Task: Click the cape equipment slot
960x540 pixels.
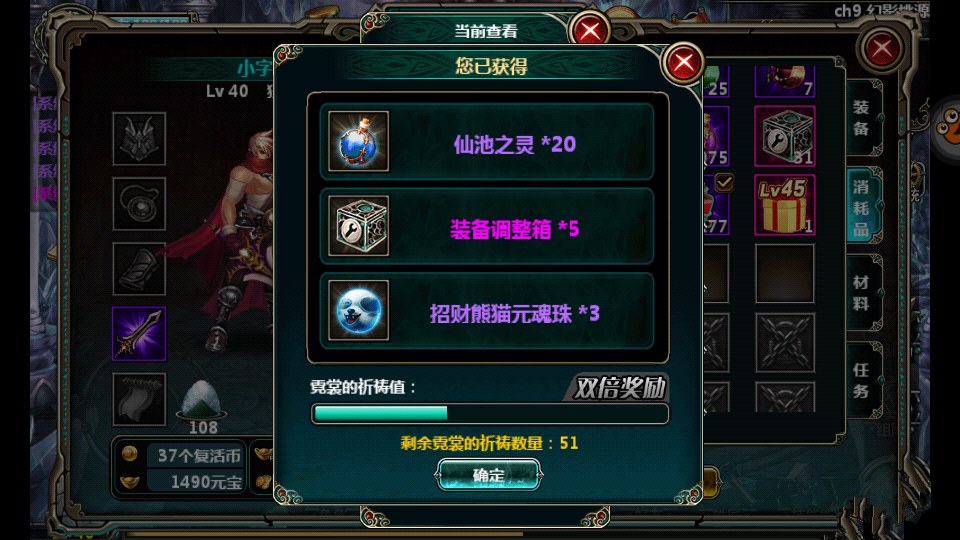Action: coord(139,399)
